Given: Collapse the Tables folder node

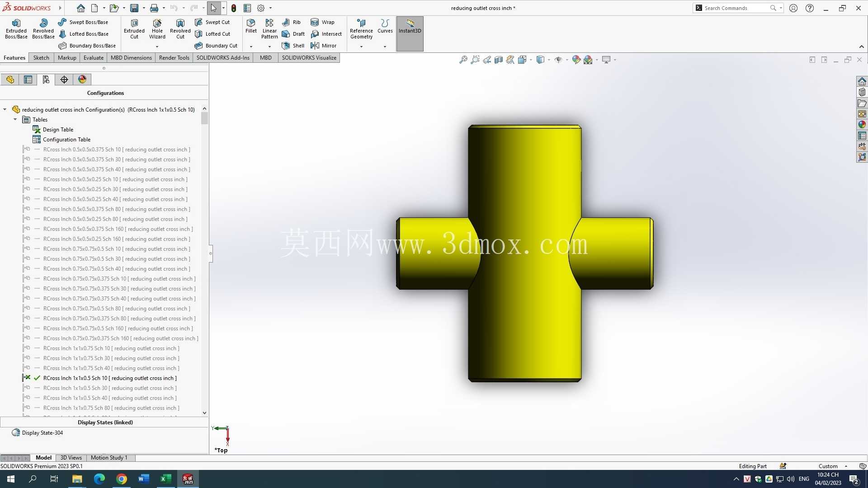Looking at the screenshot, I should click(x=15, y=119).
